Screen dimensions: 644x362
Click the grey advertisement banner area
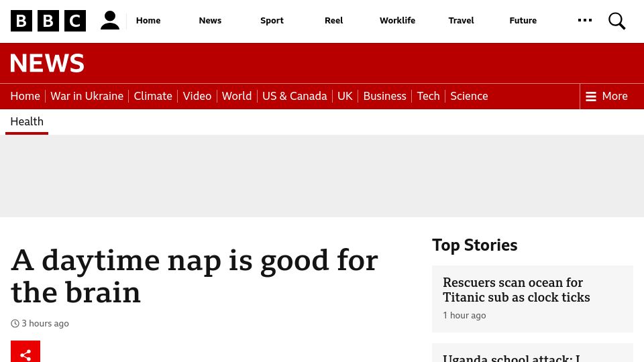tap(322, 176)
